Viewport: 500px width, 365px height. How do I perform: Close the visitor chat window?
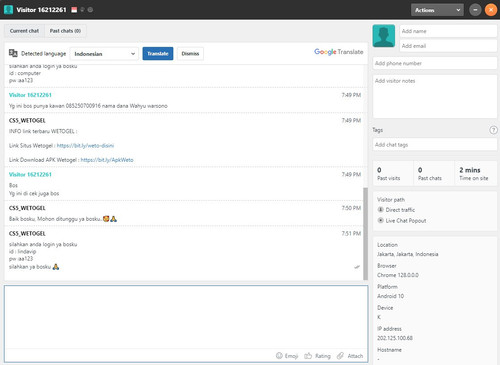(491, 10)
